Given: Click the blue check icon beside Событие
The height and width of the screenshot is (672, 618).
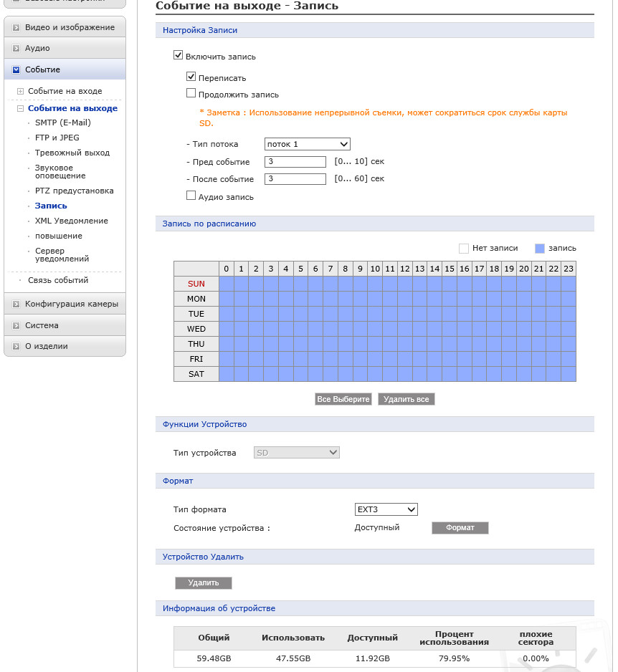Looking at the screenshot, I should click(x=16, y=70).
